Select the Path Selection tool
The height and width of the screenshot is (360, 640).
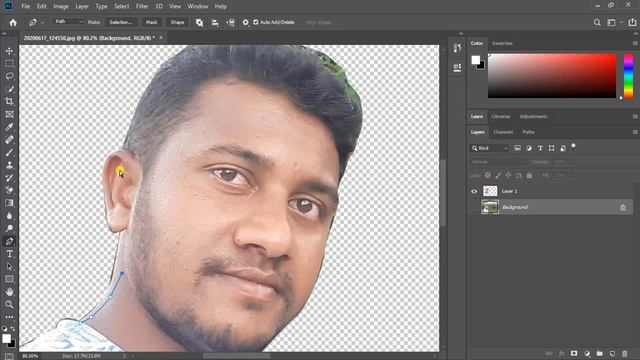coord(9,267)
